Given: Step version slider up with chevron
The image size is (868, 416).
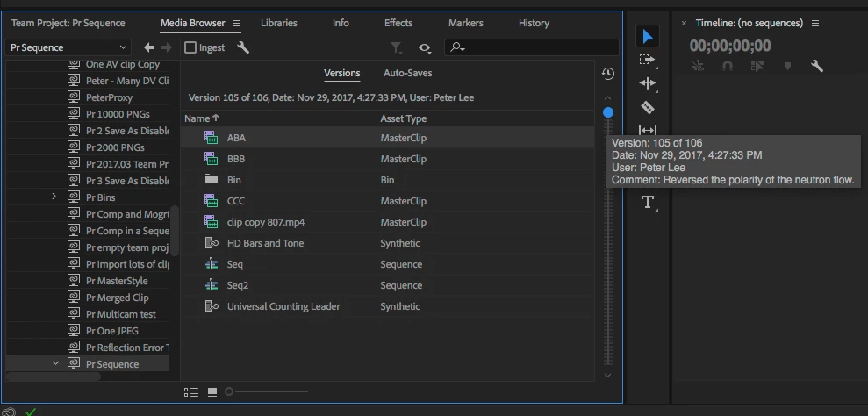Looking at the screenshot, I should [x=608, y=98].
